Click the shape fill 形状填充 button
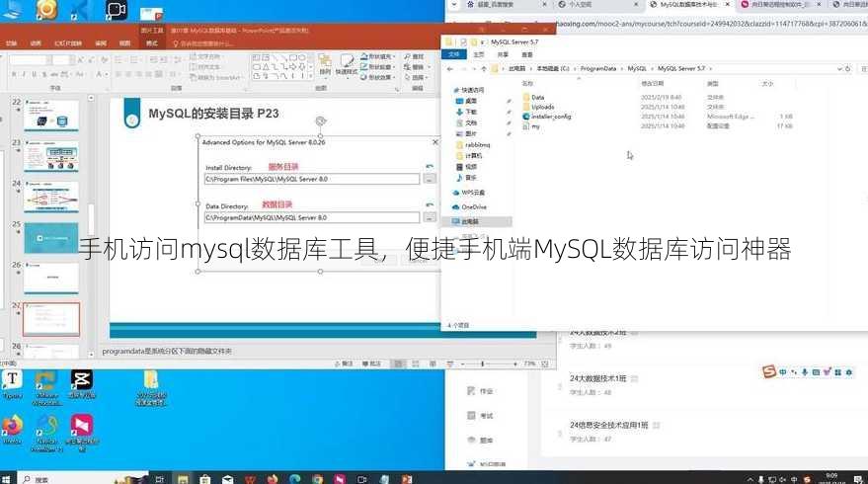The height and width of the screenshot is (484, 868). coord(376,57)
